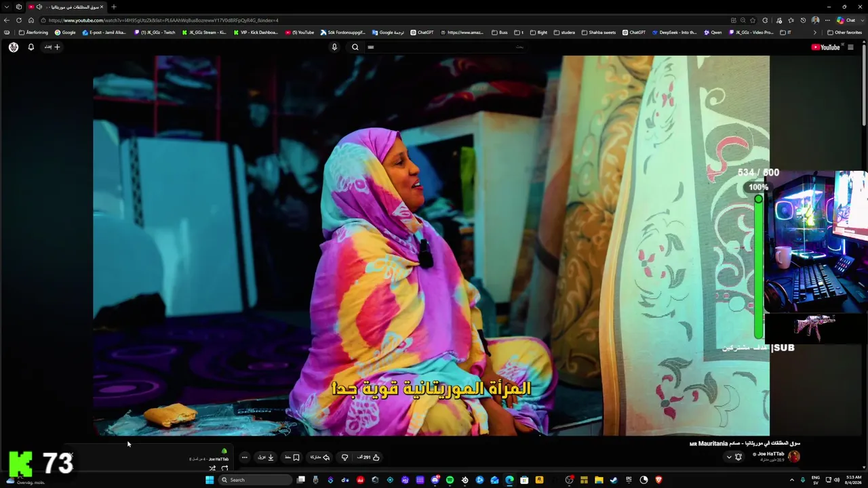The height and width of the screenshot is (488, 868).
Task: Click the video player showing the Mauritanian woman
Action: coord(431,245)
